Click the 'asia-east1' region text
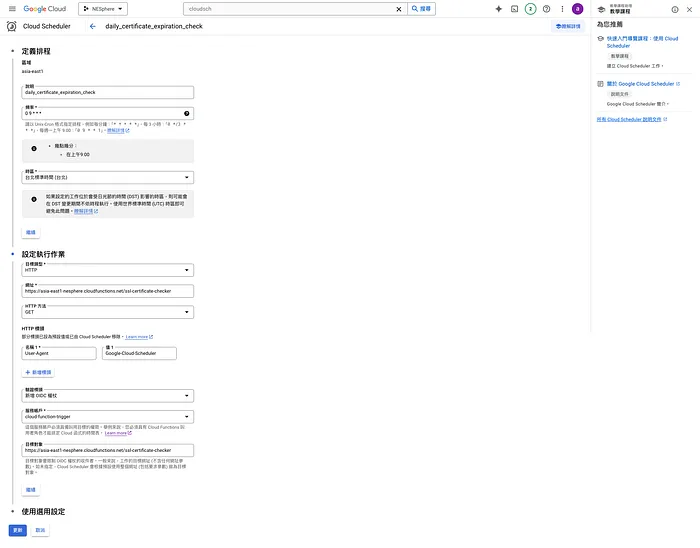Screen dimensions: 700x548 (x=33, y=71)
